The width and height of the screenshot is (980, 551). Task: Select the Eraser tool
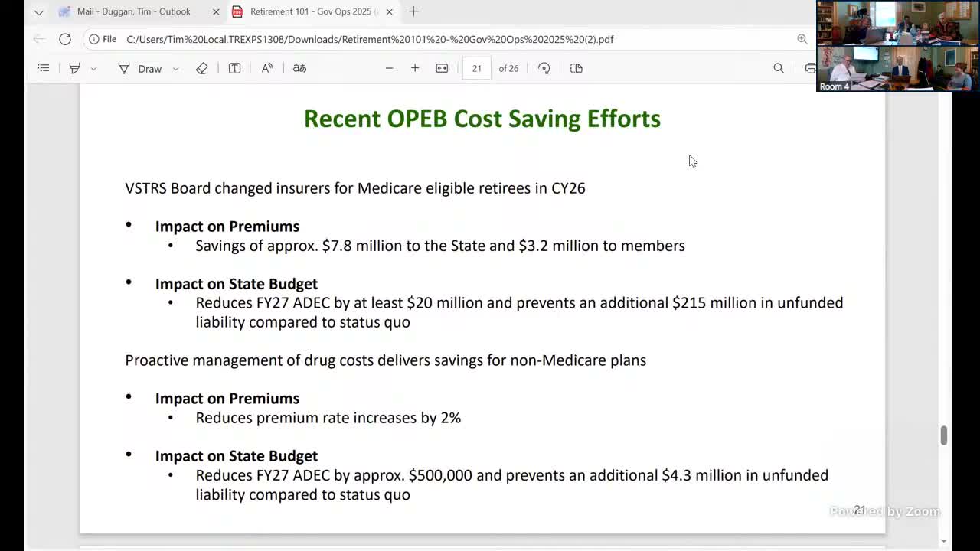point(201,68)
